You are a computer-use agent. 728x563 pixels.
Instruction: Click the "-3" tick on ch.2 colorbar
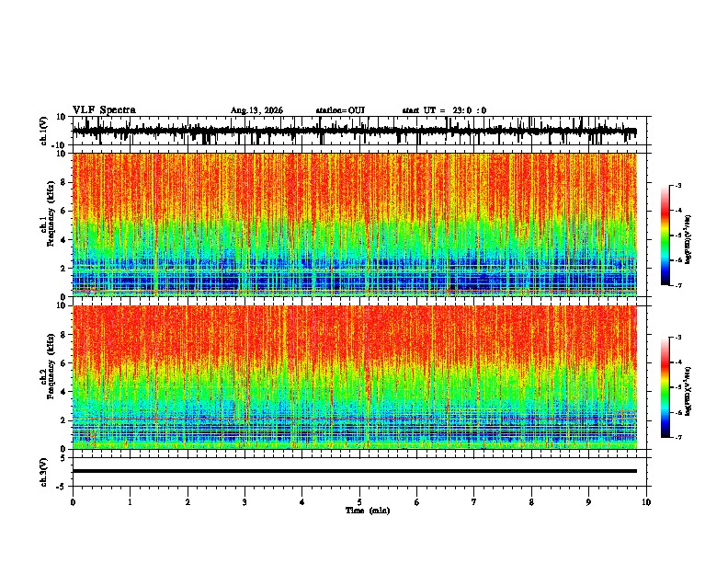pos(677,338)
